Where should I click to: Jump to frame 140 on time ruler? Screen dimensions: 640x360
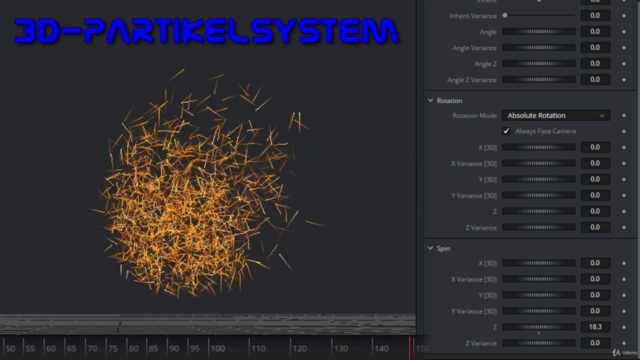(382, 349)
